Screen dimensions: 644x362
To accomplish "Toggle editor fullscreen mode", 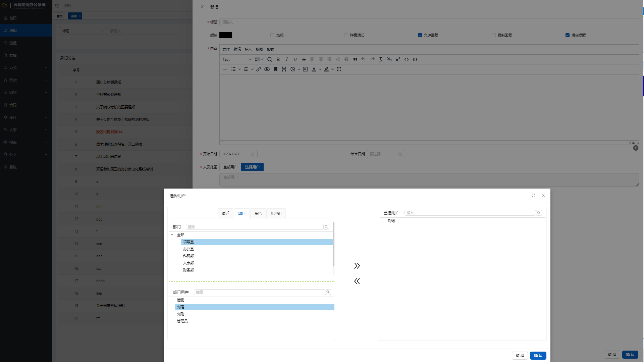I will pyautogui.click(x=339, y=69).
